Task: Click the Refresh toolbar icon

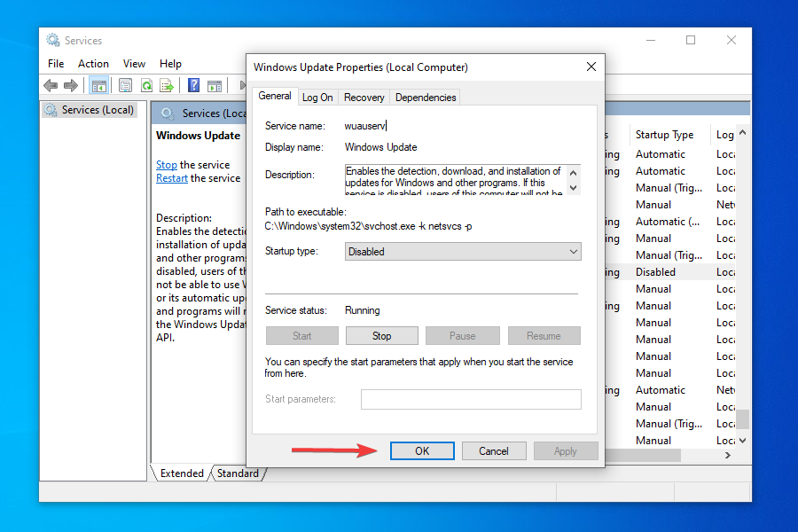Action: click(145, 84)
